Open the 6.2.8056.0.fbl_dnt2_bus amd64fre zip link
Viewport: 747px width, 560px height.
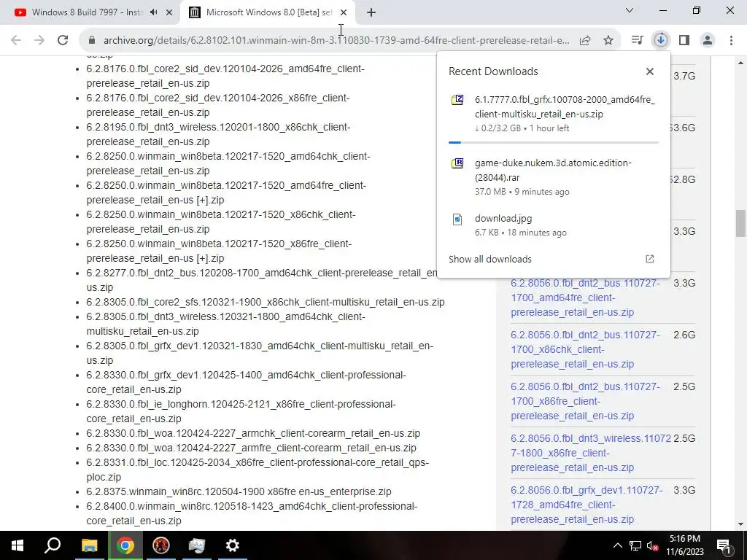pos(586,297)
